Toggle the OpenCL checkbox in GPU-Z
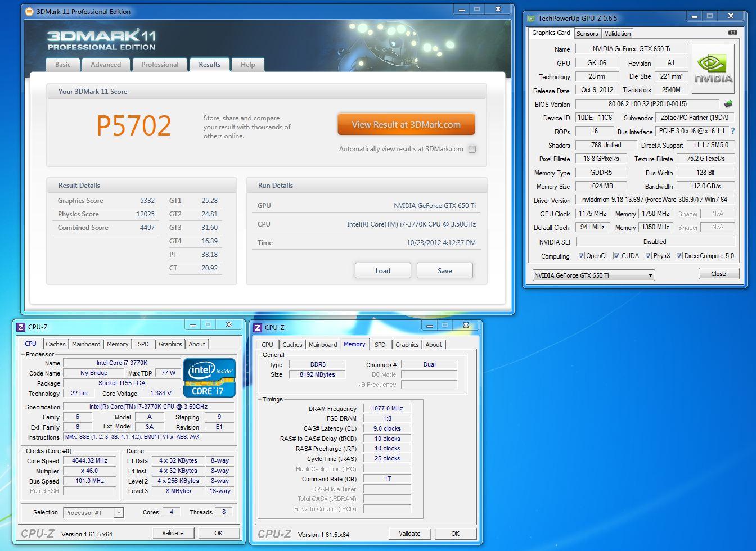The image size is (756, 551). (582, 256)
